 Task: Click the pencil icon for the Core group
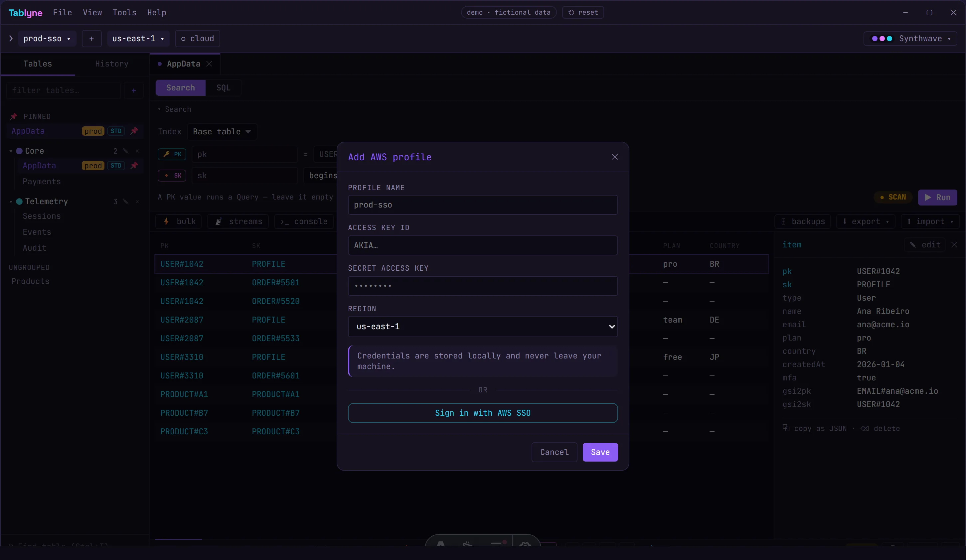tap(125, 151)
